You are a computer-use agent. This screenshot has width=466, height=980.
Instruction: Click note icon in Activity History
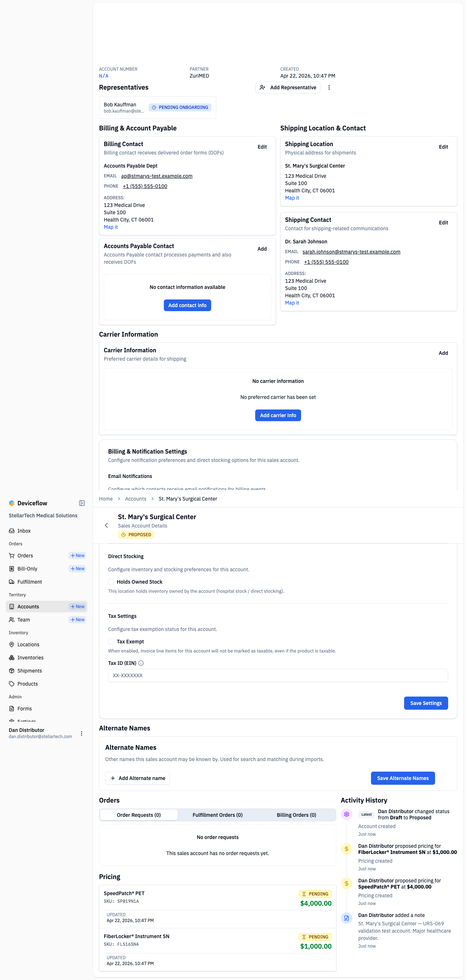point(346,918)
